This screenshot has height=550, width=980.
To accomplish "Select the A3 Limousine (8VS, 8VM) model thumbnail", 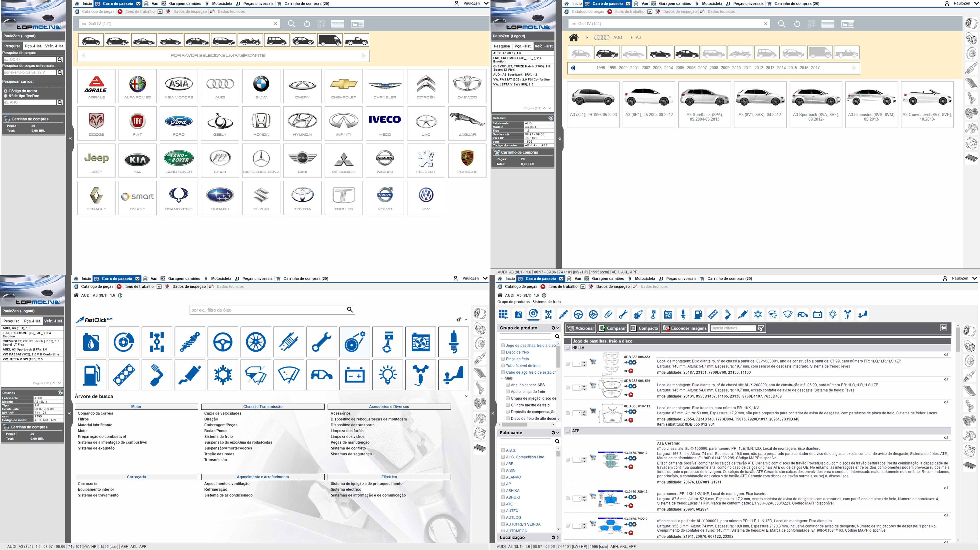I will (x=871, y=105).
